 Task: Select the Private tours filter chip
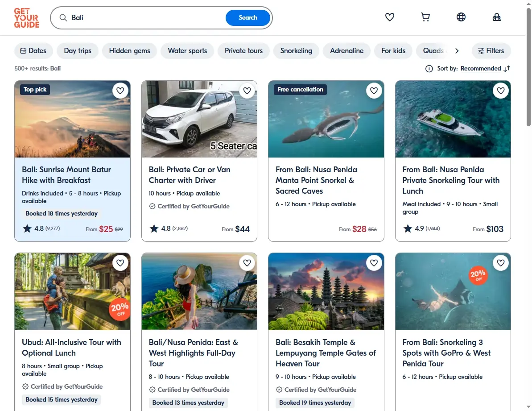pos(243,51)
